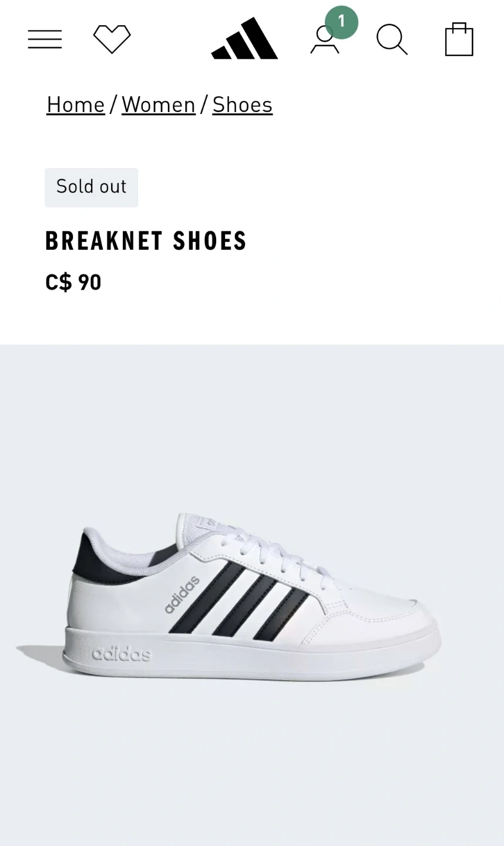504x846 pixels.
Task: Tap grey background below the shoe
Action: (252, 764)
